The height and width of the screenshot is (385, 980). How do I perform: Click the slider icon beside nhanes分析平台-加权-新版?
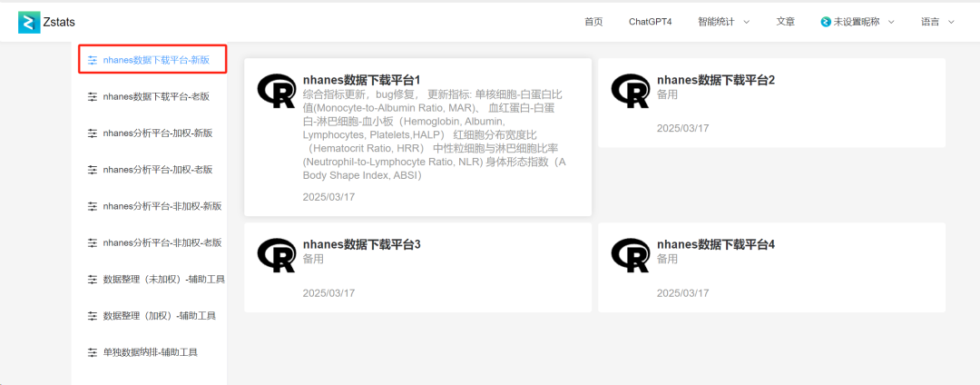click(x=93, y=133)
